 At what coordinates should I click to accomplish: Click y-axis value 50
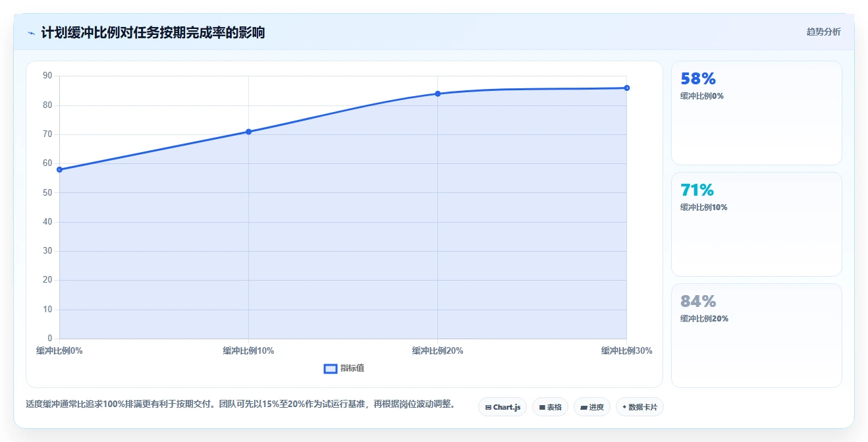[47, 192]
